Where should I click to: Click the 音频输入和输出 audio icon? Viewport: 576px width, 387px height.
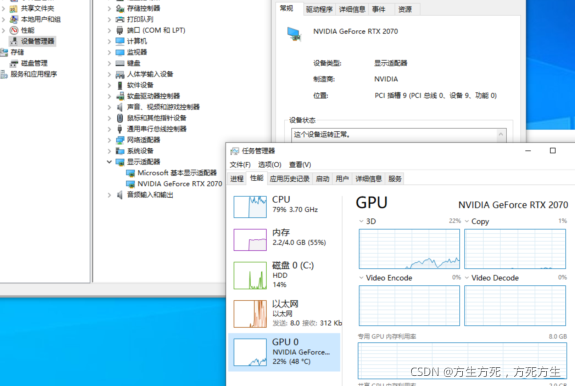120,195
